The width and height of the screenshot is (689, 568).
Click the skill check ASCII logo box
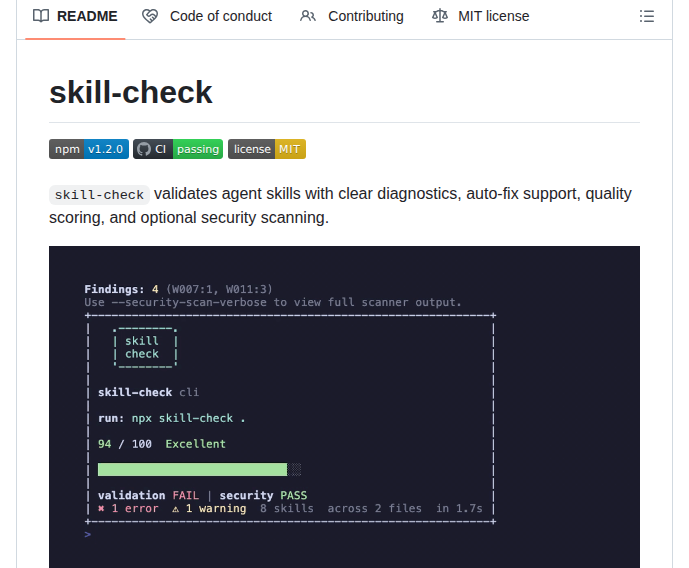(x=145, y=347)
